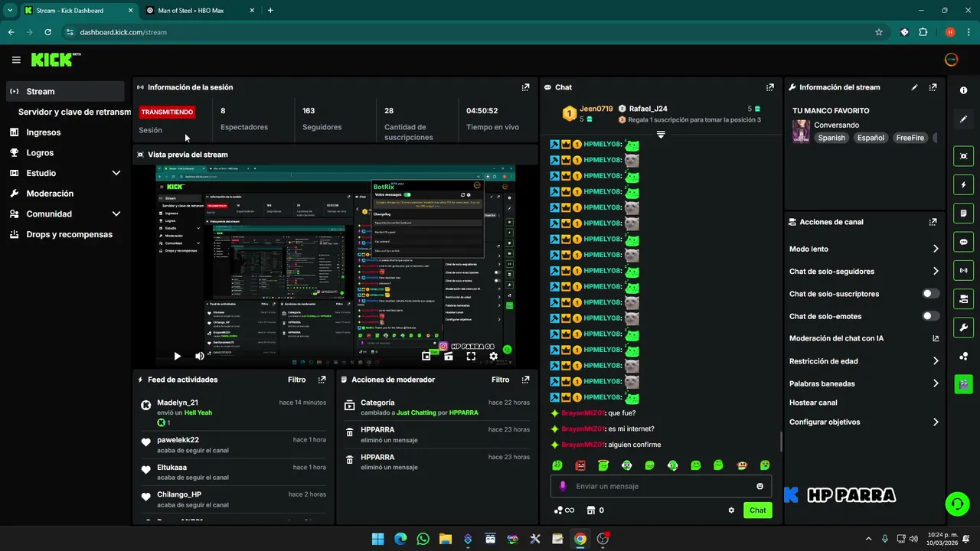Open Servidor y clave de retransmisión
This screenshot has height=551, width=980.
coord(74,112)
